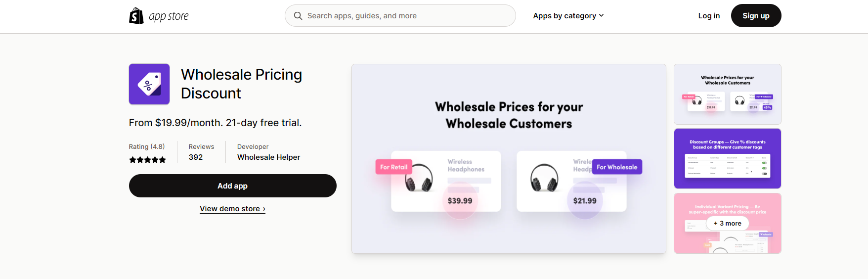Open the '+ 3 more' screenshots overlay
Image resolution: width=868 pixels, height=279 pixels.
coord(728,223)
